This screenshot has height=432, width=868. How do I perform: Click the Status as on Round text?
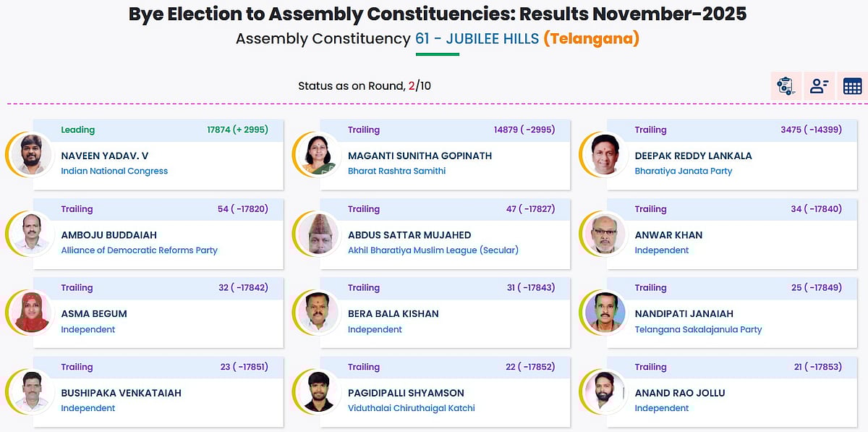click(351, 86)
